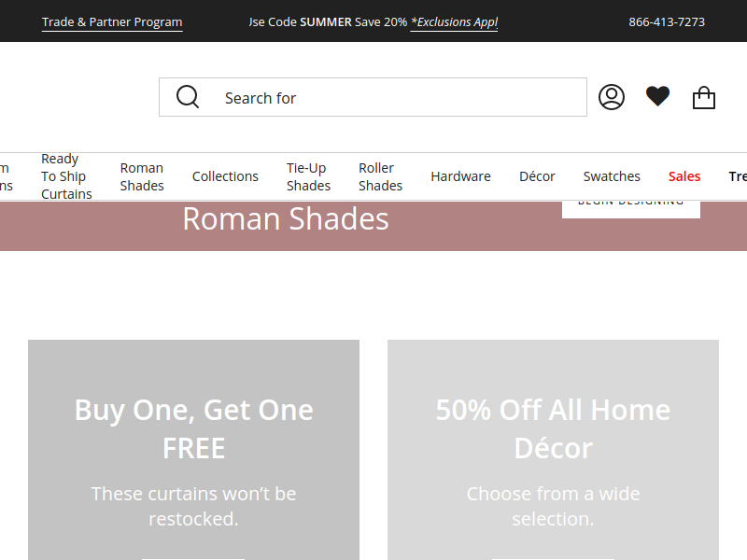Open the wishlist heart icon
This screenshot has width=747, height=560.
pos(657,96)
